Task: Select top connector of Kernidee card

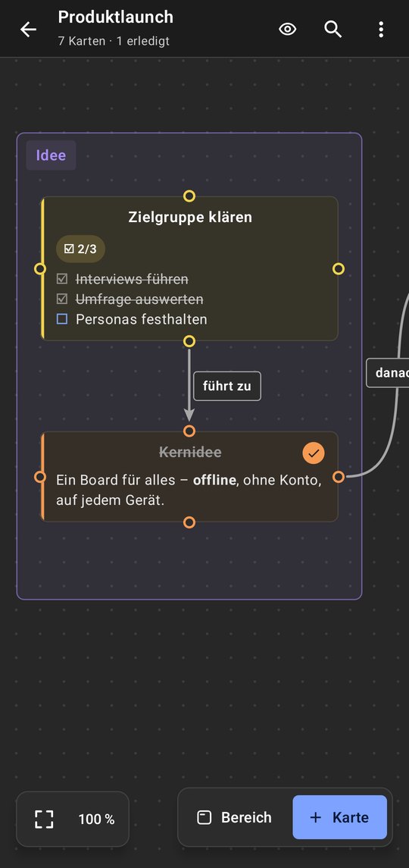Action: tap(189, 431)
